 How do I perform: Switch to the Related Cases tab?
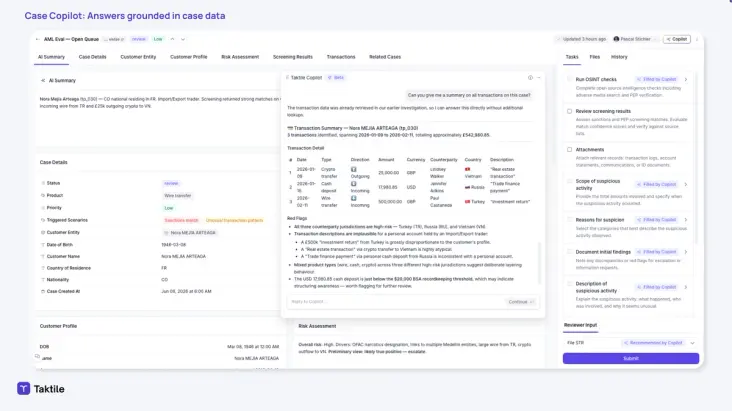click(385, 57)
